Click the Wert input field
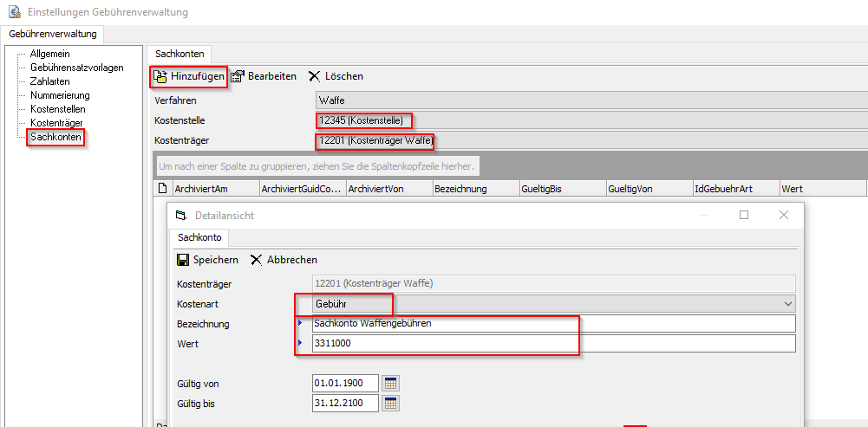Image resolution: width=868 pixels, height=427 pixels. [x=551, y=344]
